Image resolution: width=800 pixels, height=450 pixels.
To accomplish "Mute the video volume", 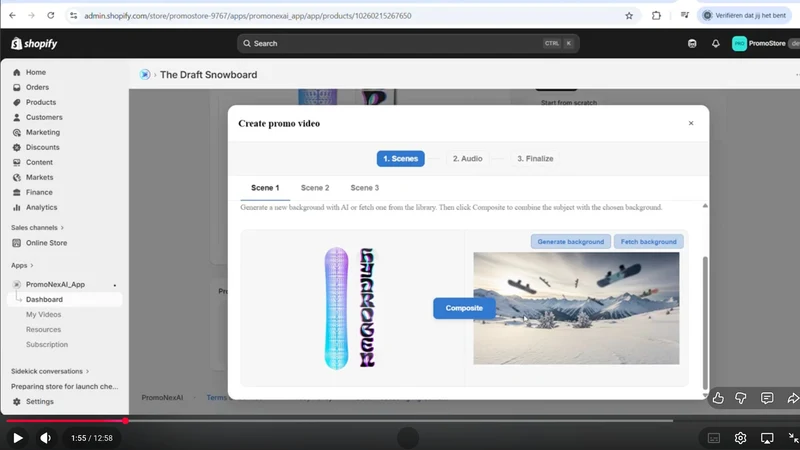I will 45,438.
